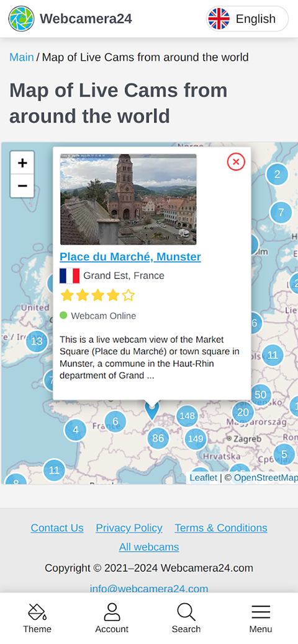
Task: Open the Search tab
Action: [186, 618]
